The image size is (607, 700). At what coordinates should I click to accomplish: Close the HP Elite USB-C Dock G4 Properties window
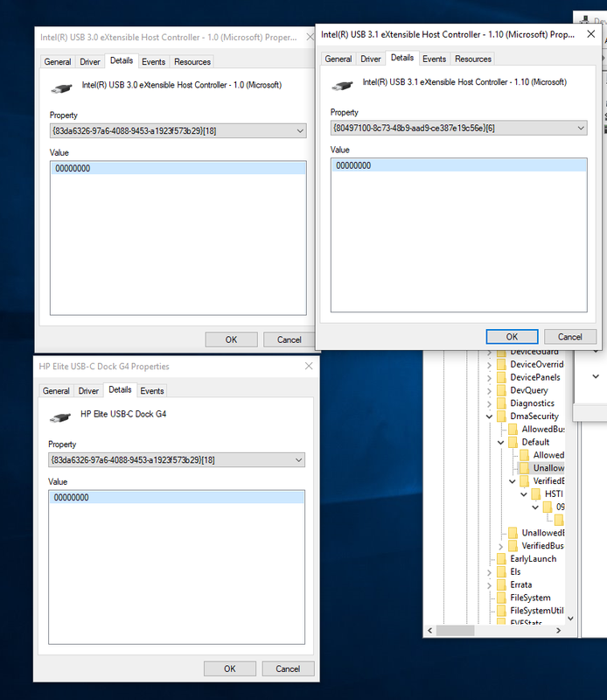[309, 366]
